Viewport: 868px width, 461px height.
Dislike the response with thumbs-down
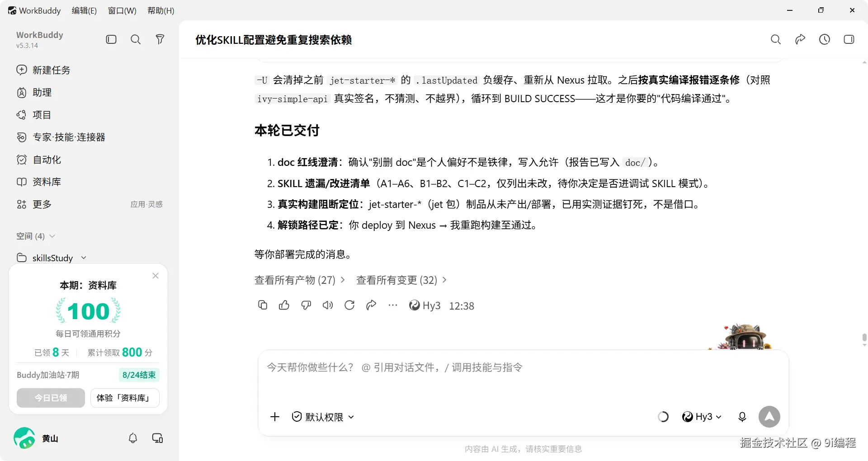306,305
